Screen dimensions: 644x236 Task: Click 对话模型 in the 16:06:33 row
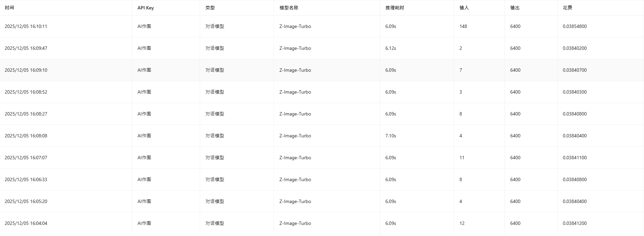coord(215,179)
